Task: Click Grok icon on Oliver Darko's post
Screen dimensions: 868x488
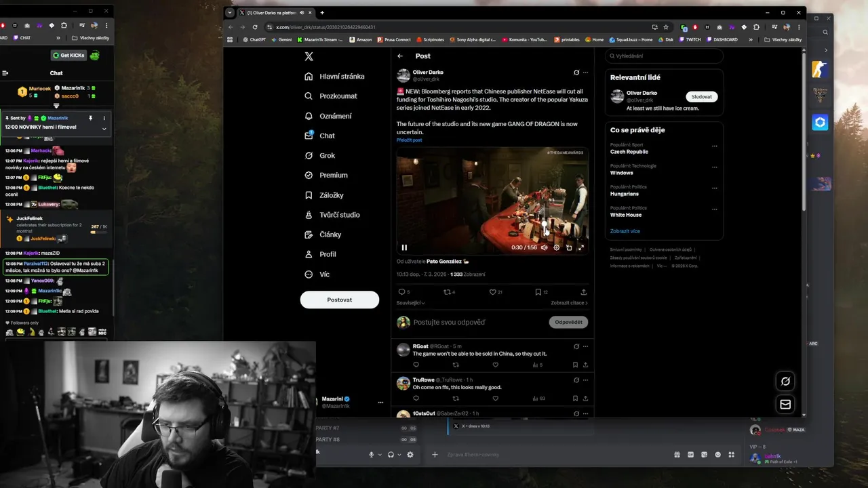Action: point(576,73)
